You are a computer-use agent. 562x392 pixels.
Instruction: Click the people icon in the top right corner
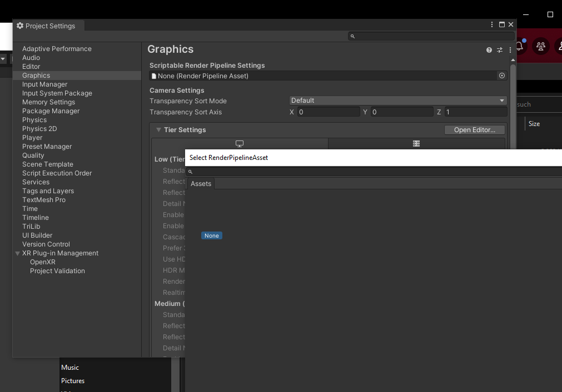tap(540, 46)
